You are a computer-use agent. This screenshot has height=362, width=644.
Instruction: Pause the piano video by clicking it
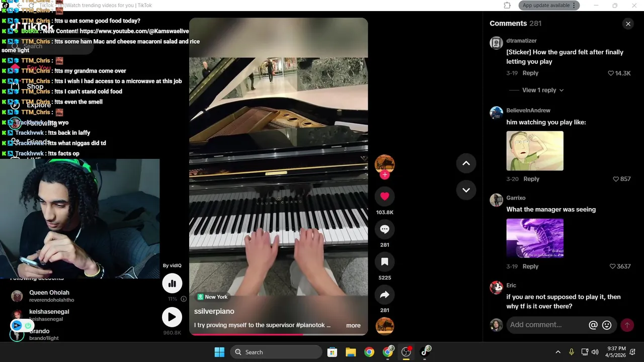point(278,176)
